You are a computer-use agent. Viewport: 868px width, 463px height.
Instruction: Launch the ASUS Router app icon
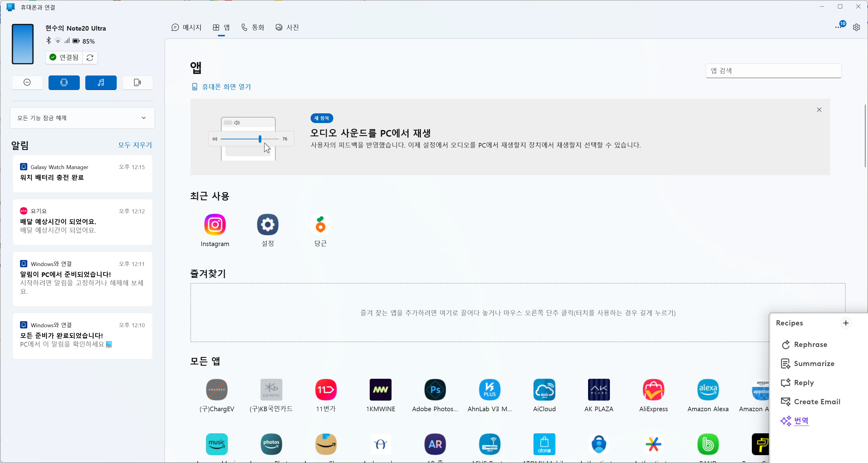tap(490, 444)
